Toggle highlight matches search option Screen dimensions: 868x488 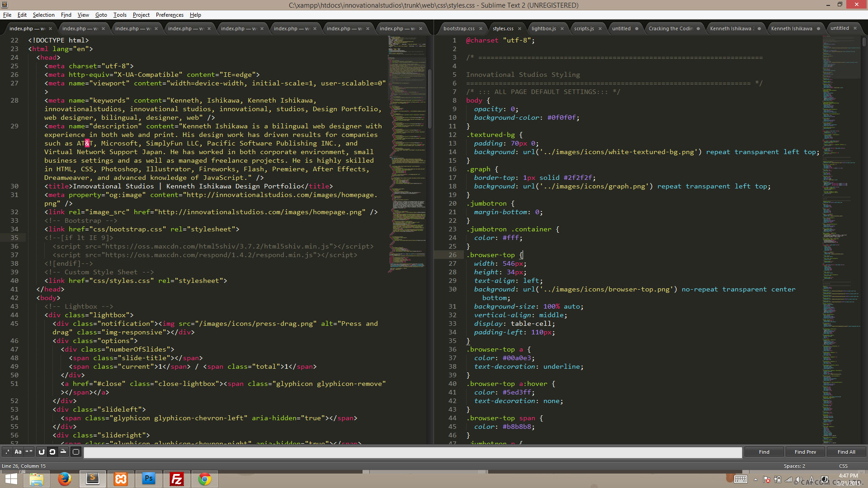pos(76,452)
